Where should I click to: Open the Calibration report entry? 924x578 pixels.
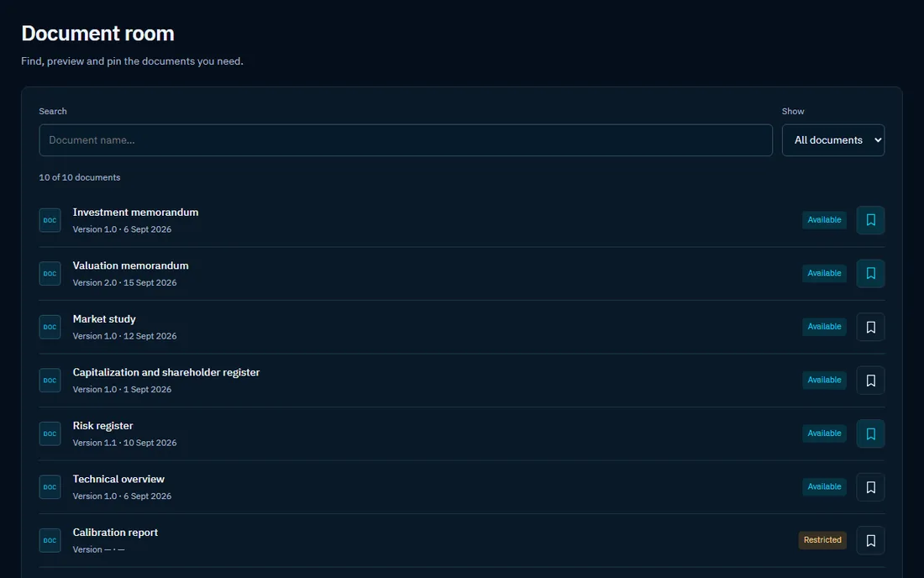click(116, 532)
